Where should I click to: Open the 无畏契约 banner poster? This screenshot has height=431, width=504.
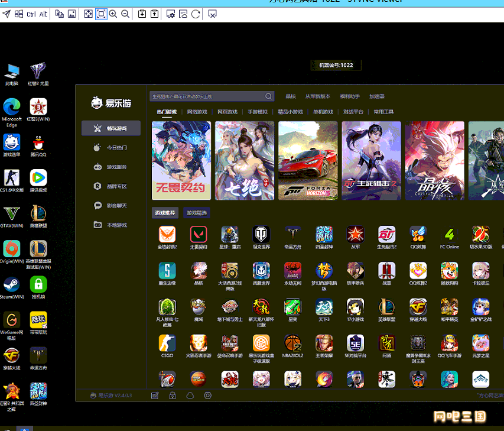(181, 160)
